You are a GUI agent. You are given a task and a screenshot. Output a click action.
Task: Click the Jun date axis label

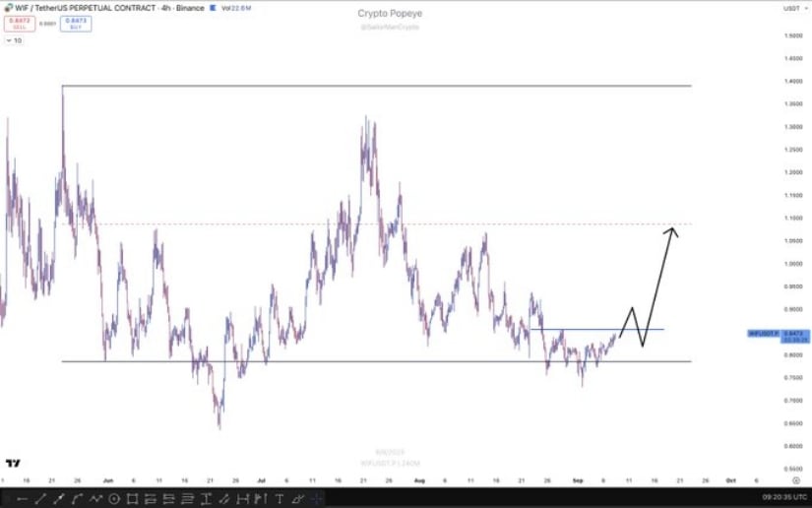coord(107,480)
